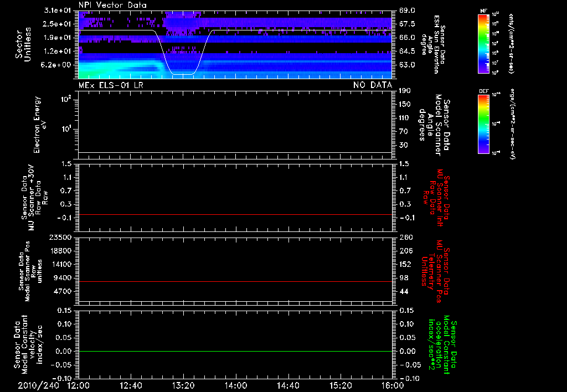
Task: Click the '23500' scanner position tick value
Action: tap(60, 237)
